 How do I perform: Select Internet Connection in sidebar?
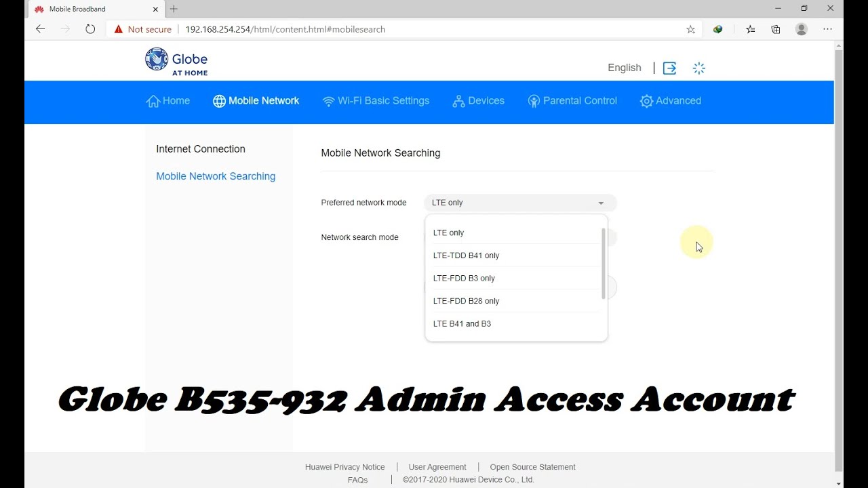pyautogui.click(x=201, y=149)
